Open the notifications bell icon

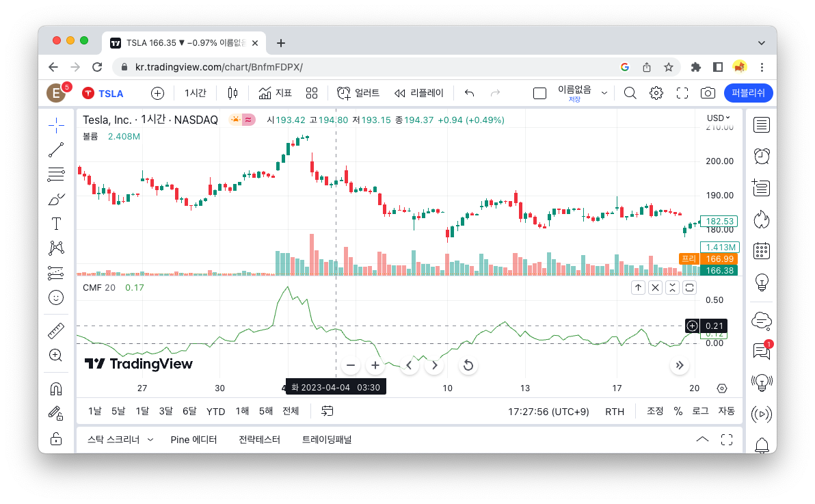pos(762,445)
